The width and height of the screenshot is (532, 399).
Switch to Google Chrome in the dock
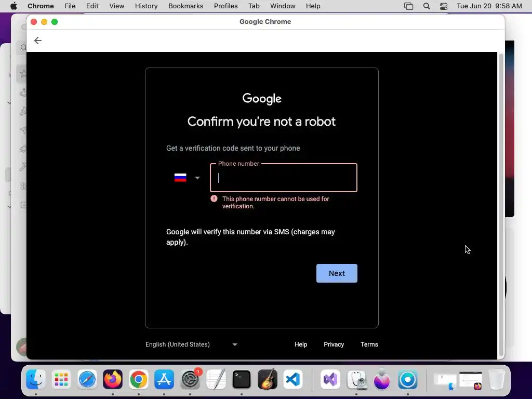[x=138, y=379]
